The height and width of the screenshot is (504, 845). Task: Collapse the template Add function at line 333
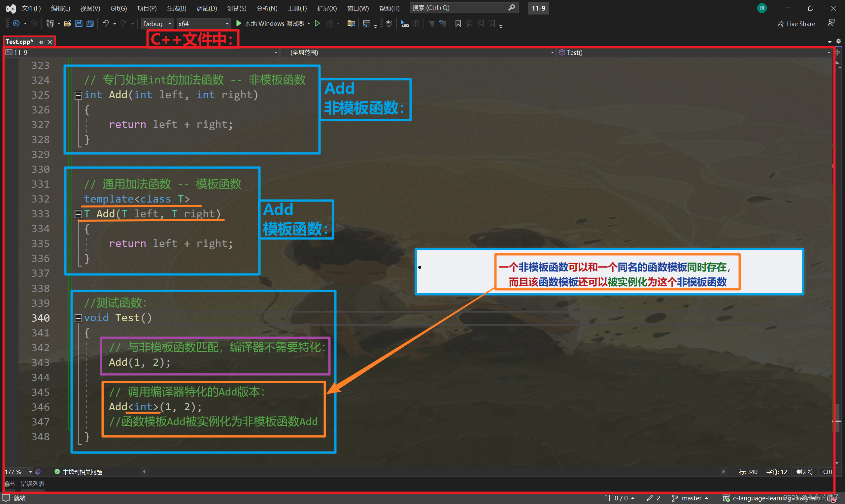(x=78, y=214)
